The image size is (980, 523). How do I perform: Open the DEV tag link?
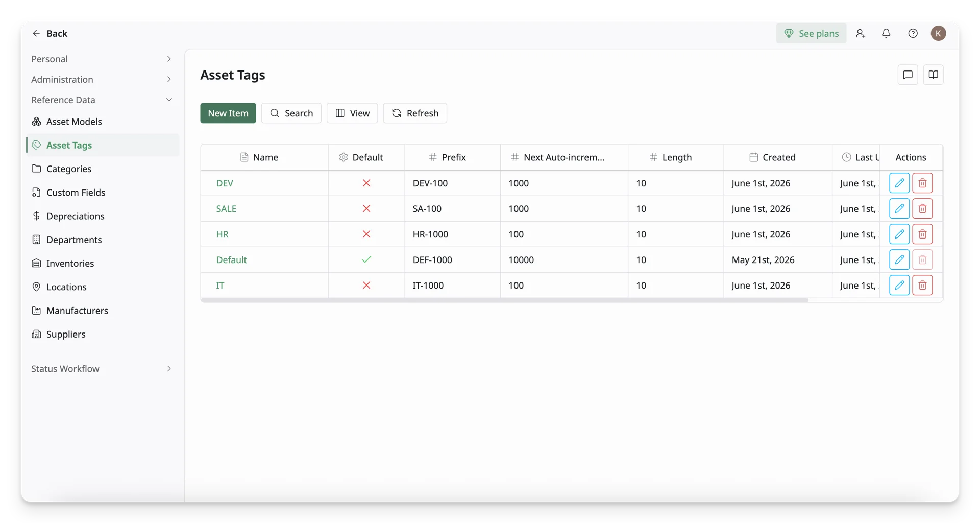click(225, 183)
